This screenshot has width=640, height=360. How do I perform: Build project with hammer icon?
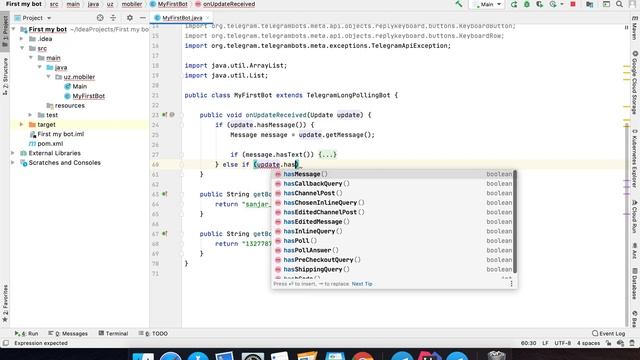(x=459, y=4)
